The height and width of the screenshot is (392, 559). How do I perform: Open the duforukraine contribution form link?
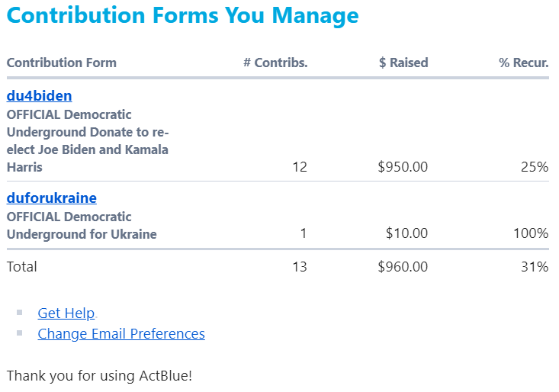tap(51, 198)
